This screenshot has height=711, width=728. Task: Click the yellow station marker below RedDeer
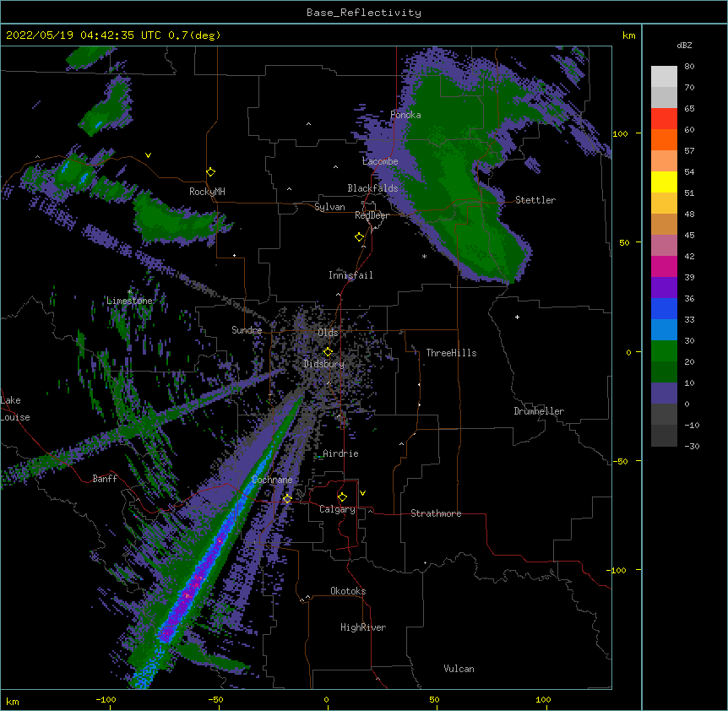tap(360, 237)
